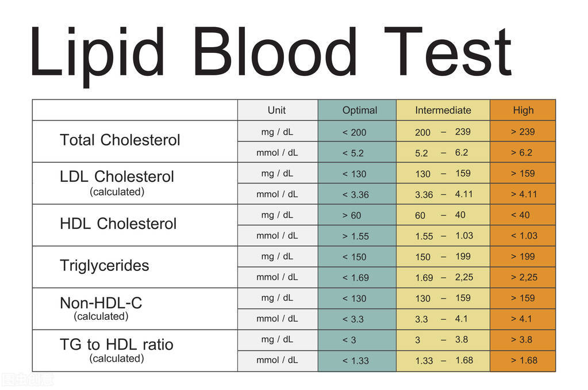Click the "< 200" optimal value cell

click(354, 132)
